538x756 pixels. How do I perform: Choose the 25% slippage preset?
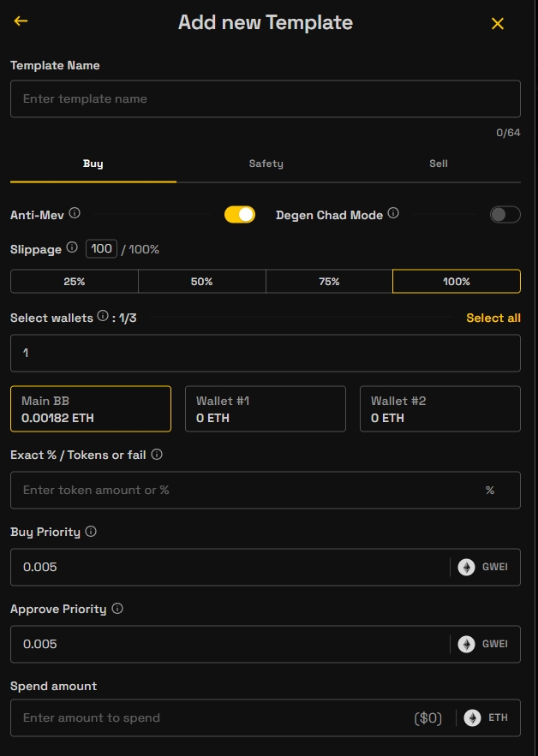point(75,282)
